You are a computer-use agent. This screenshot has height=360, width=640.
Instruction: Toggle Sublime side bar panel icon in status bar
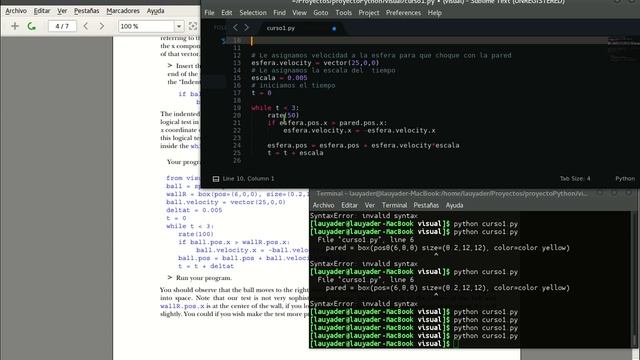[x=216, y=179]
